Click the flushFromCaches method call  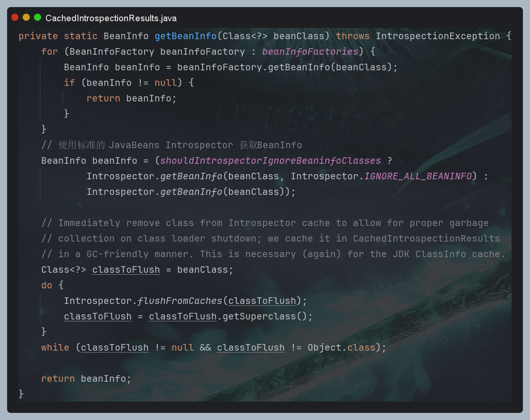180,301
